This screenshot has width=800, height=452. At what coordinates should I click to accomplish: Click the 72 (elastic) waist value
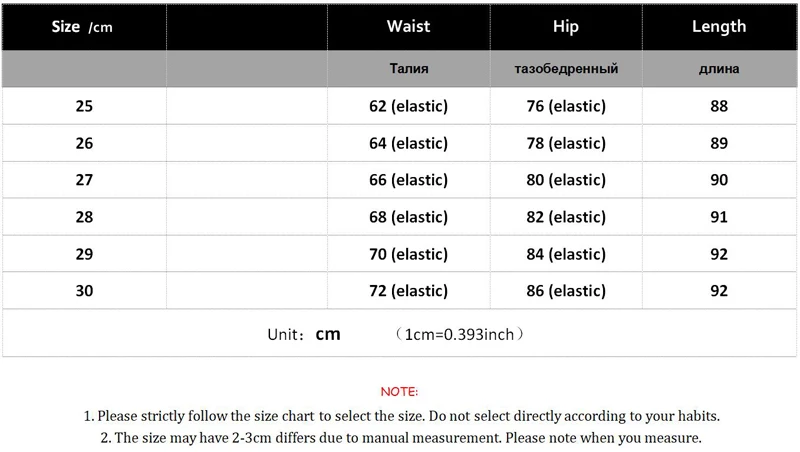[409, 291]
